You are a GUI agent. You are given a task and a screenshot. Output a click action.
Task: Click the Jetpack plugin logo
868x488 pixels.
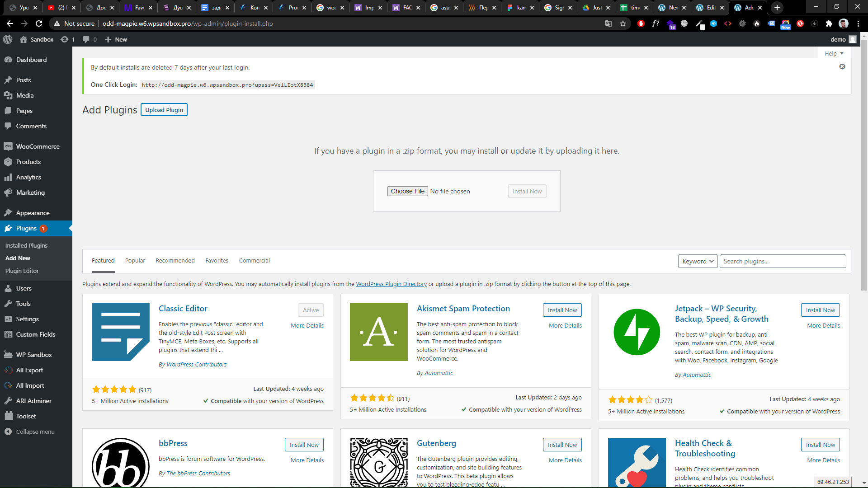[x=637, y=332]
